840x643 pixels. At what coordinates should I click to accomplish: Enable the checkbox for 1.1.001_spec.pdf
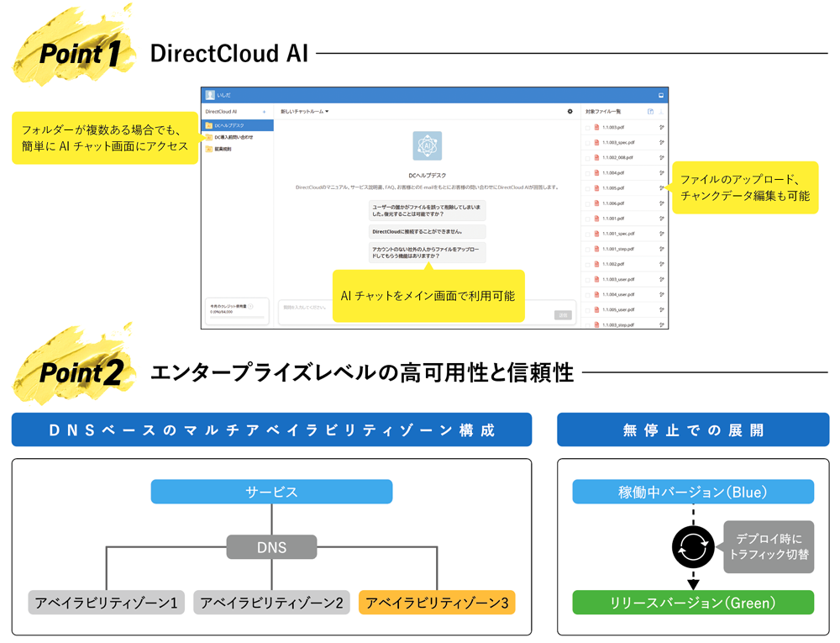(x=588, y=235)
